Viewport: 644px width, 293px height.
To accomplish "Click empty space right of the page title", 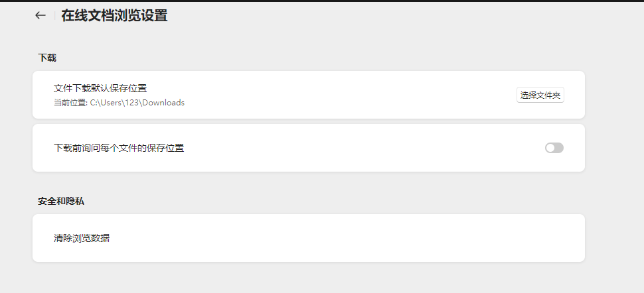I will (398, 16).
